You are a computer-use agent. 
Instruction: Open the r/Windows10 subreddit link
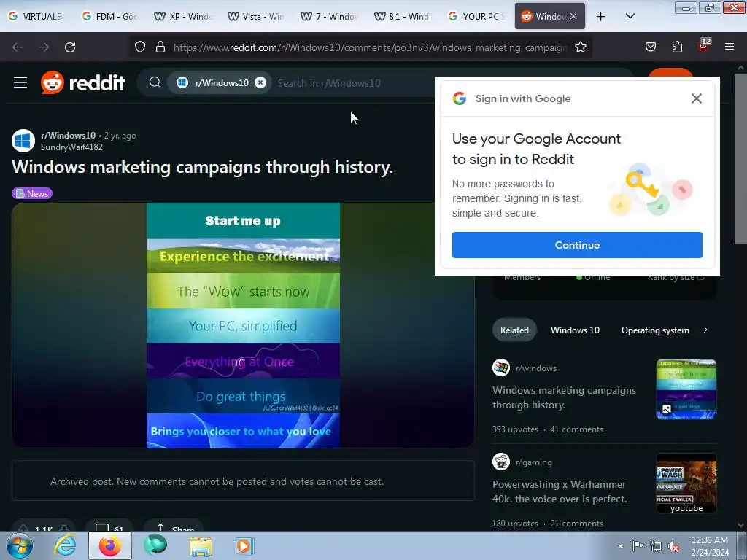point(68,135)
